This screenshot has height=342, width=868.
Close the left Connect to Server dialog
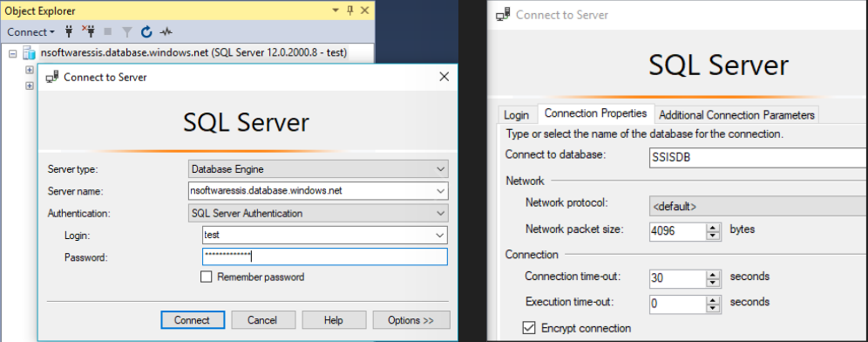[444, 77]
